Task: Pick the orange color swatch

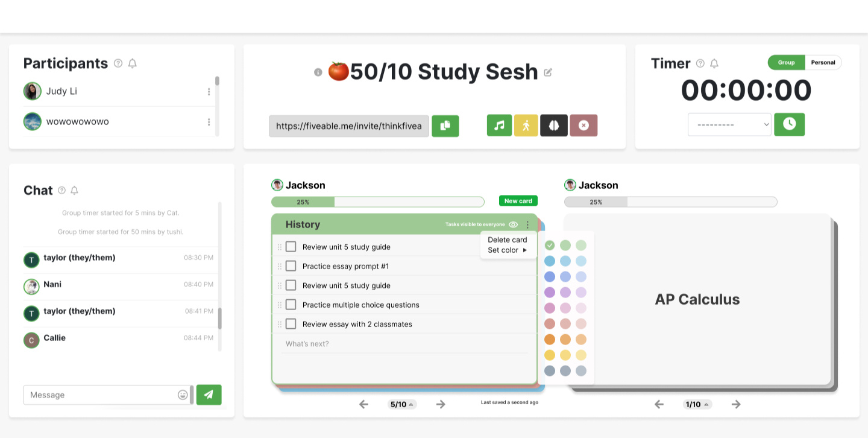Action: pos(550,339)
